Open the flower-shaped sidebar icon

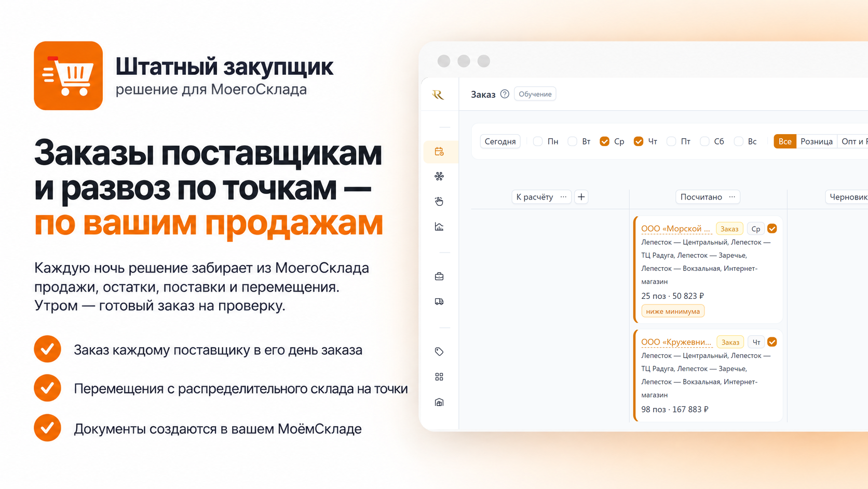pyautogui.click(x=439, y=176)
